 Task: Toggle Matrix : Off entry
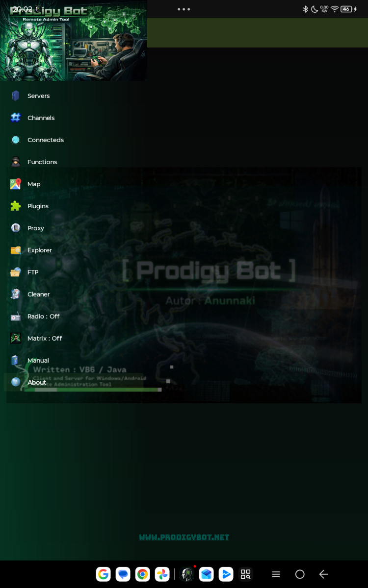pos(74,338)
